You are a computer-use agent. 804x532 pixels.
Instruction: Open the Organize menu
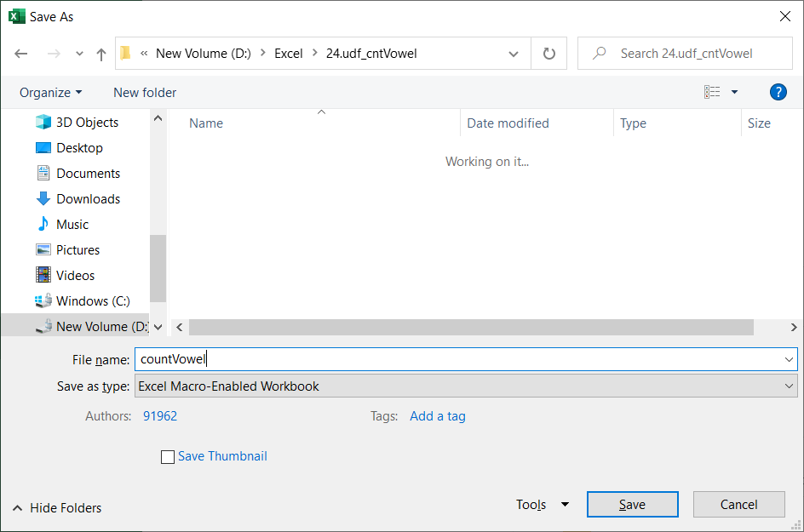[x=51, y=92]
